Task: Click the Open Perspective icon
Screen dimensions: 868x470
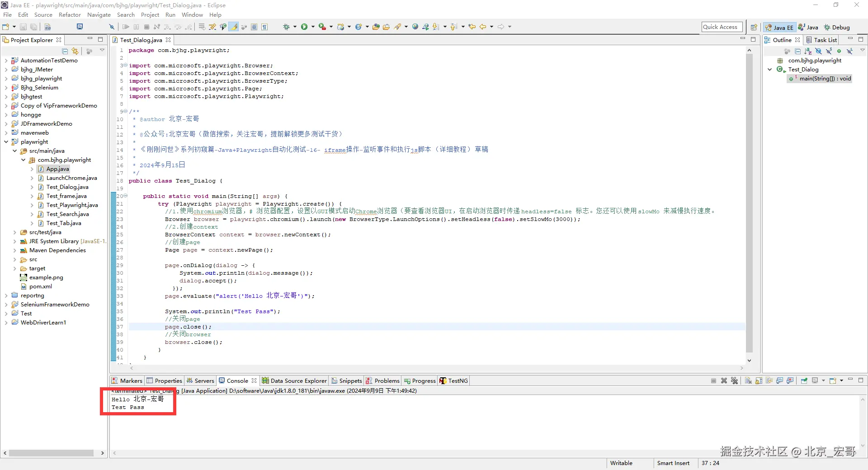Action: coord(754,27)
